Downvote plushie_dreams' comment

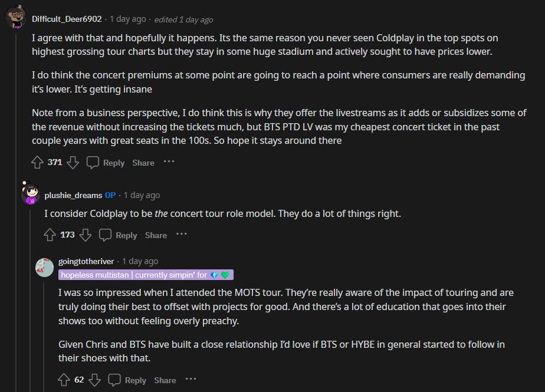(x=86, y=235)
